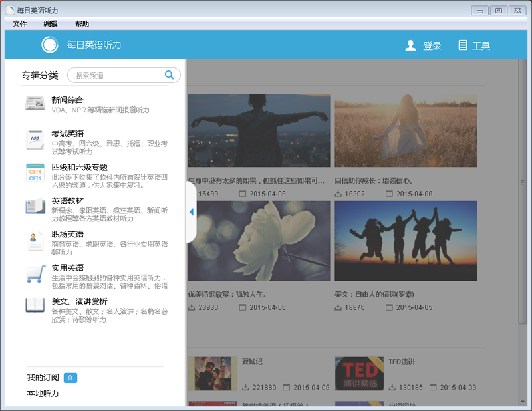The height and width of the screenshot is (411, 532).
Task: Open the 工具 document icon
Action: [x=463, y=45]
